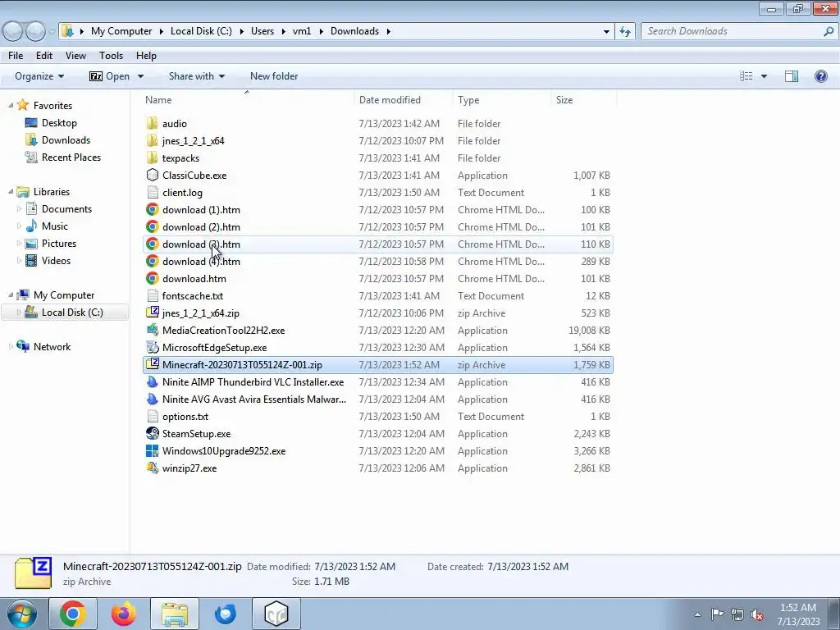
Task: Open the Tools menu
Action: [111, 56]
